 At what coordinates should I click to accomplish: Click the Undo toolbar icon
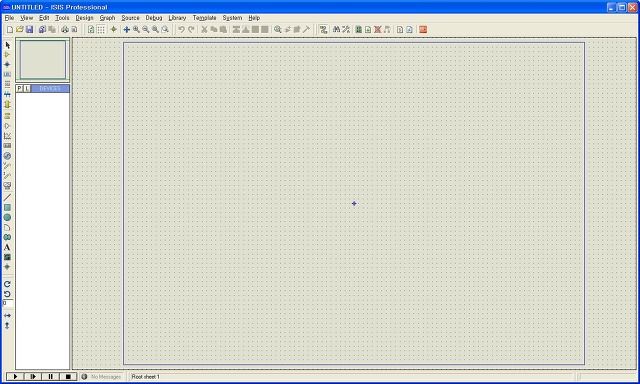[x=182, y=29]
